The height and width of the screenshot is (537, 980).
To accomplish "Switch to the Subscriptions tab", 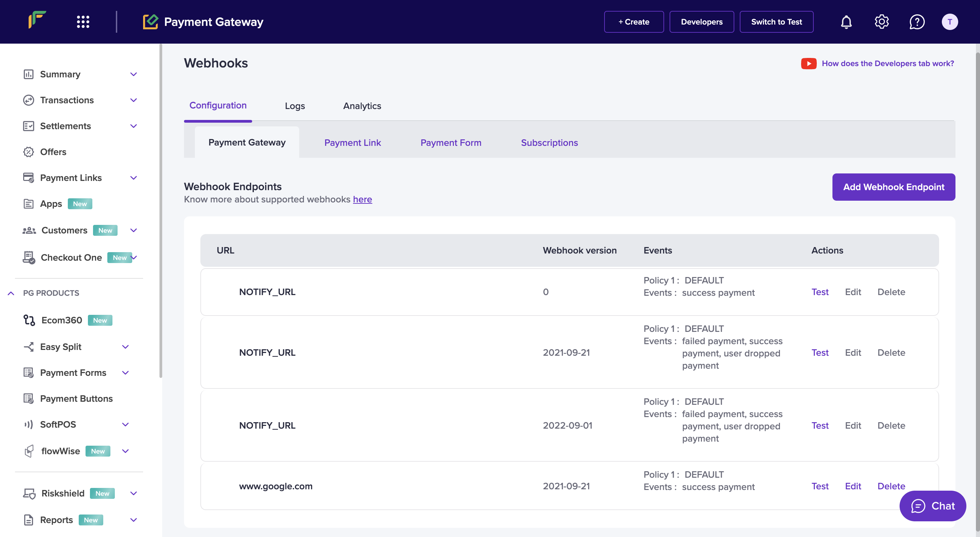I will 550,141.
